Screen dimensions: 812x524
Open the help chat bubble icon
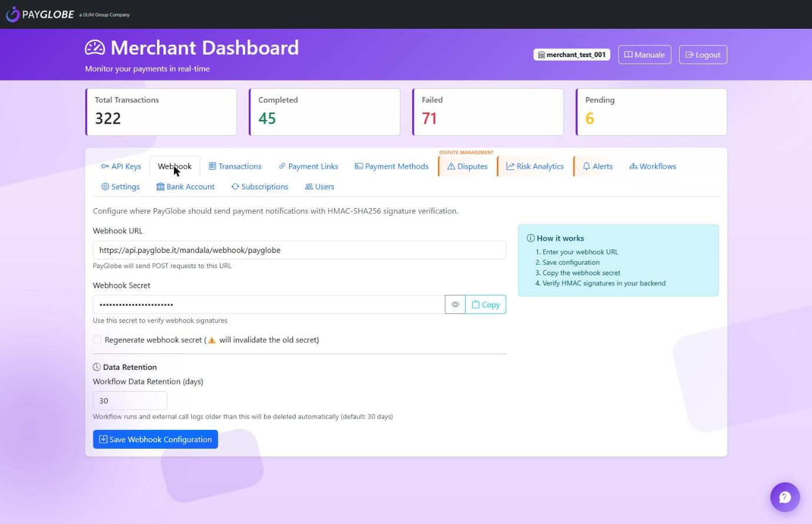point(785,497)
